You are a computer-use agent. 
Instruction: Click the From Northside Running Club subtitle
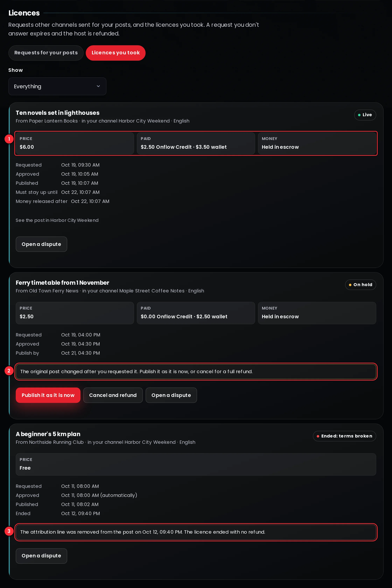[x=106, y=442]
